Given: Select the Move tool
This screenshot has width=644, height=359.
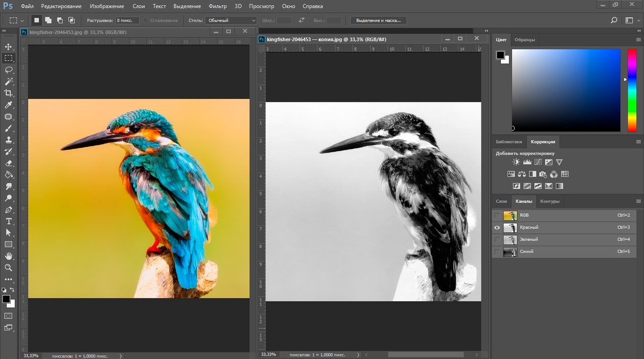Looking at the screenshot, I should 8,47.
